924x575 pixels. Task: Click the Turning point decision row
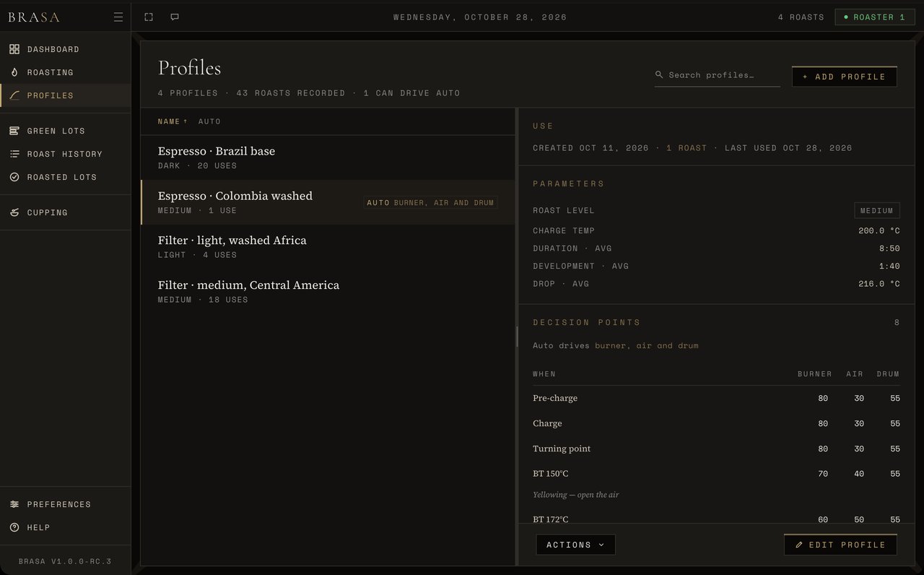(x=716, y=449)
